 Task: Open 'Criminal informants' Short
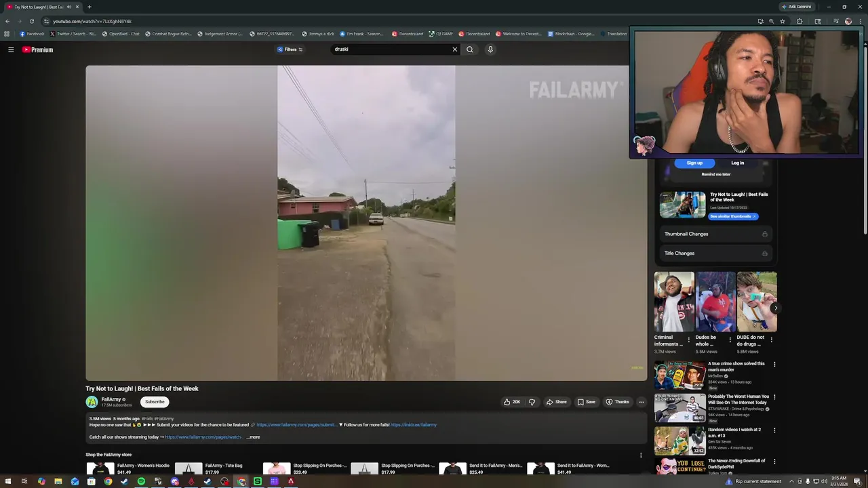pyautogui.click(x=673, y=302)
